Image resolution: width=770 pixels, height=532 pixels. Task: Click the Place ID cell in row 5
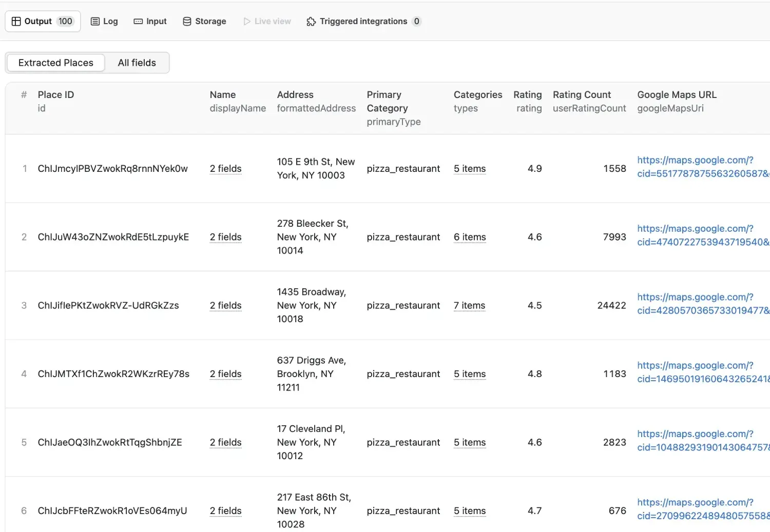pyautogui.click(x=110, y=442)
